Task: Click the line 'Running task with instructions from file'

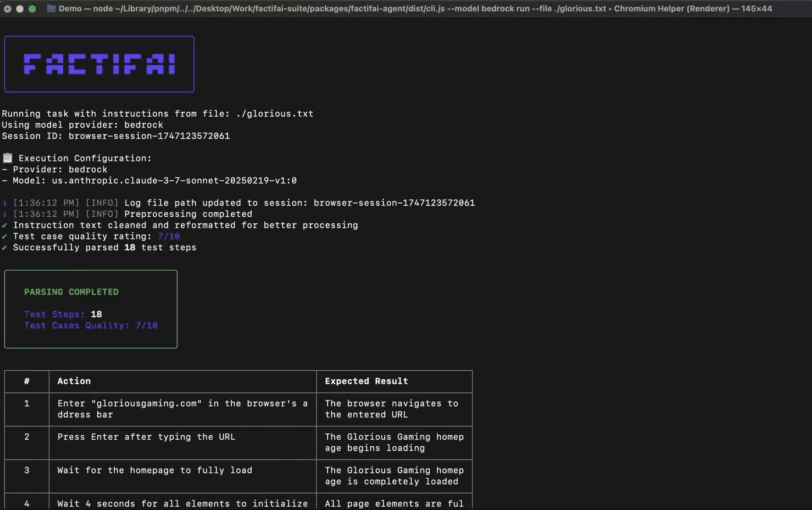Action: coord(158,114)
